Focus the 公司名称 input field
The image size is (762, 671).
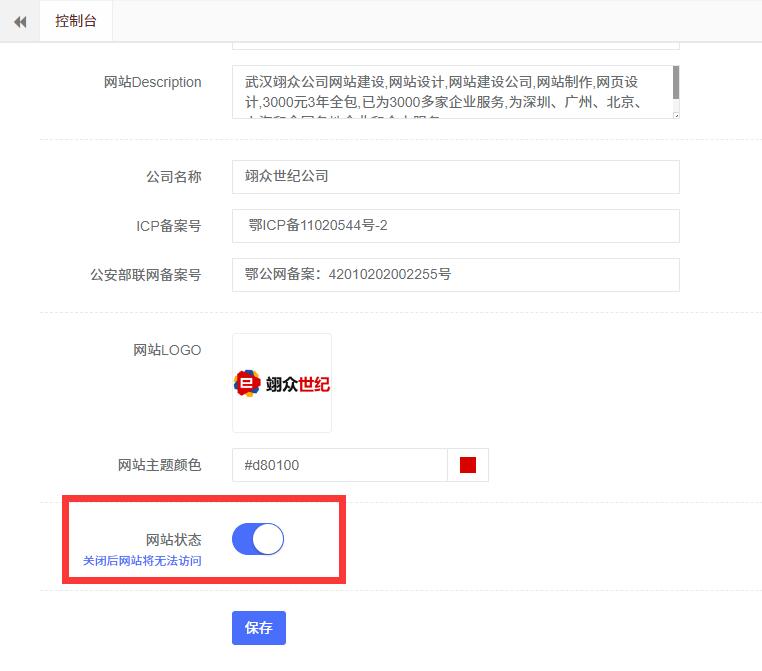[x=455, y=176]
